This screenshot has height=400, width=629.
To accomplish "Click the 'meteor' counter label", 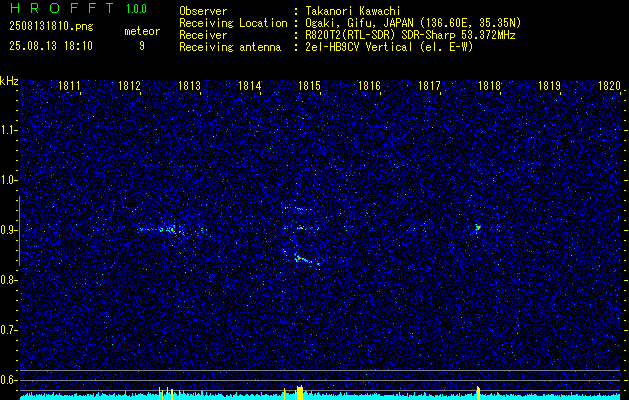I will [142, 31].
